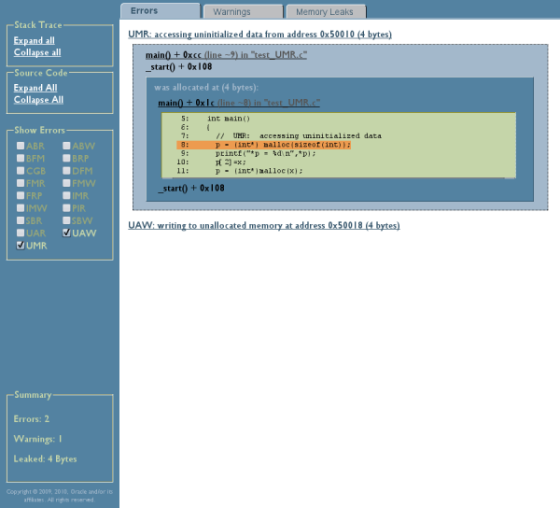Click source line 5 'int main()'
The height and width of the screenshot is (508, 560).
tap(215, 118)
